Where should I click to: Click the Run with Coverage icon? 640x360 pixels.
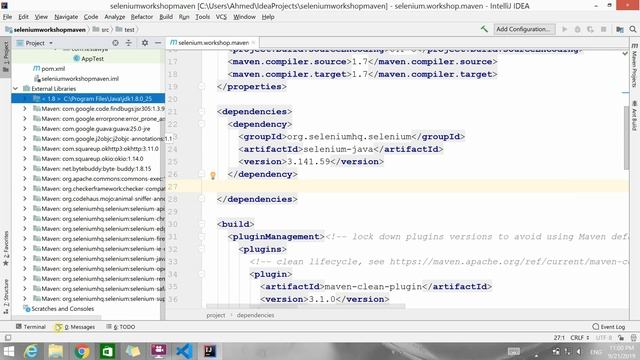[590, 29]
